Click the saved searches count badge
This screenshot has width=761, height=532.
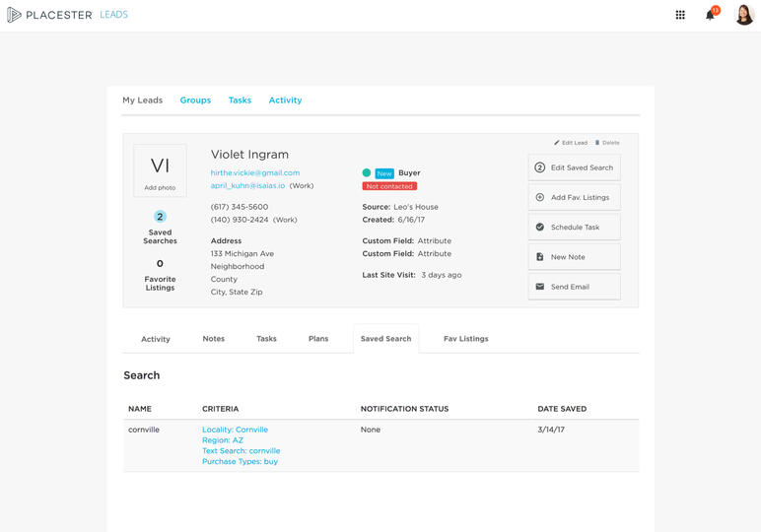160,217
